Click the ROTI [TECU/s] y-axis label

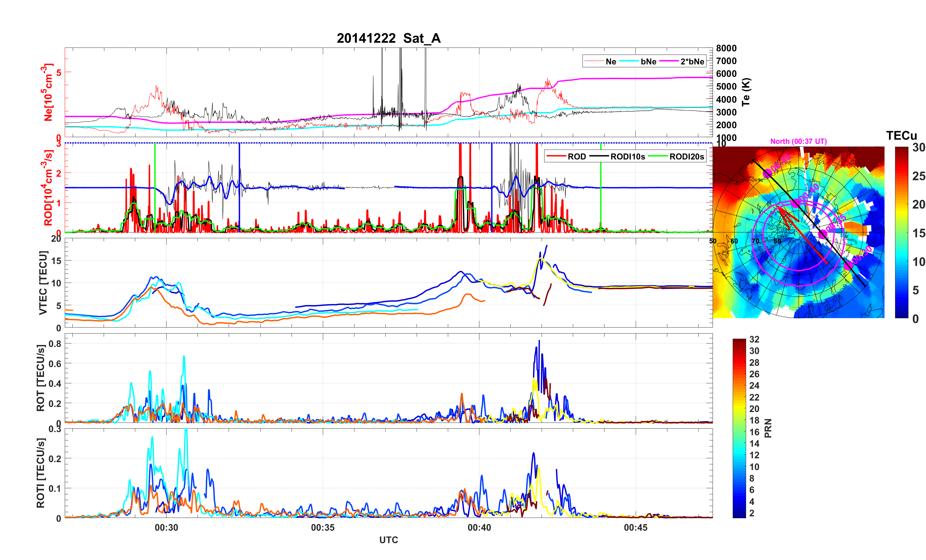pos(41,473)
